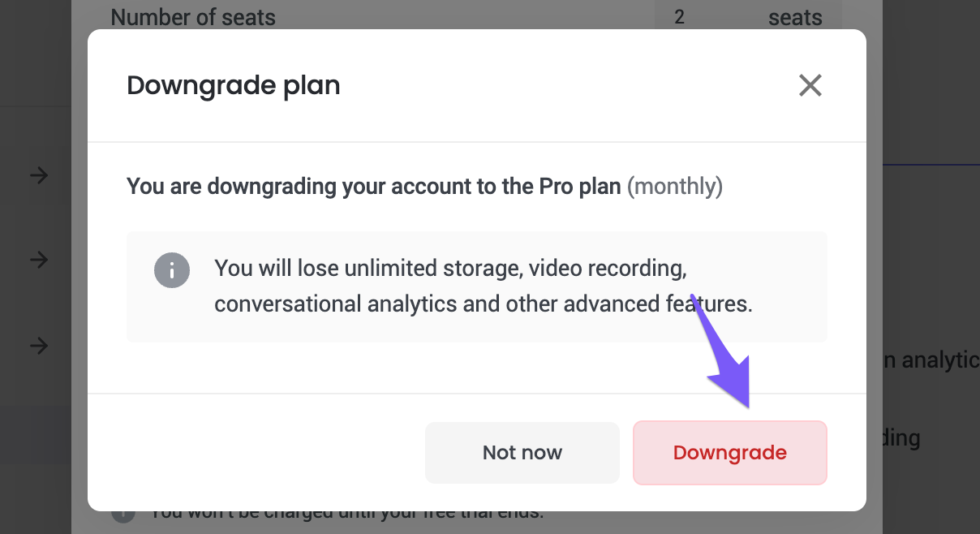980x534 pixels.
Task: Click the middle right-arrow icon behind dialog
Action: 39,260
